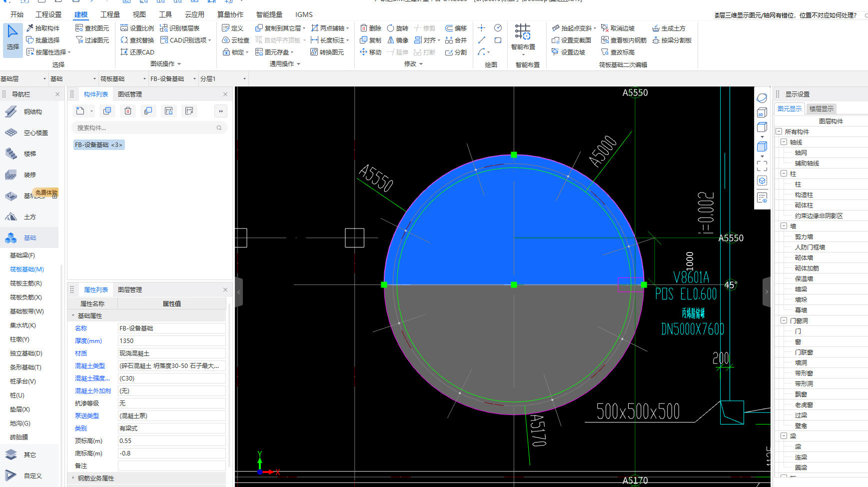Image resolution: width=868 pixels, height=487 pixels.
Task: Activate the 选择 select tool
Action: [12, 39]
